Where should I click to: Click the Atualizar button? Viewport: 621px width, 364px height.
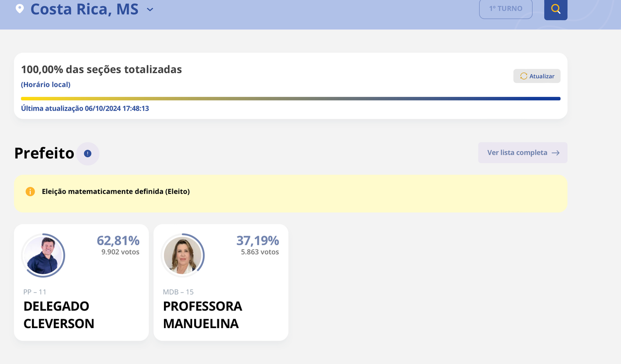click(537, 76)
